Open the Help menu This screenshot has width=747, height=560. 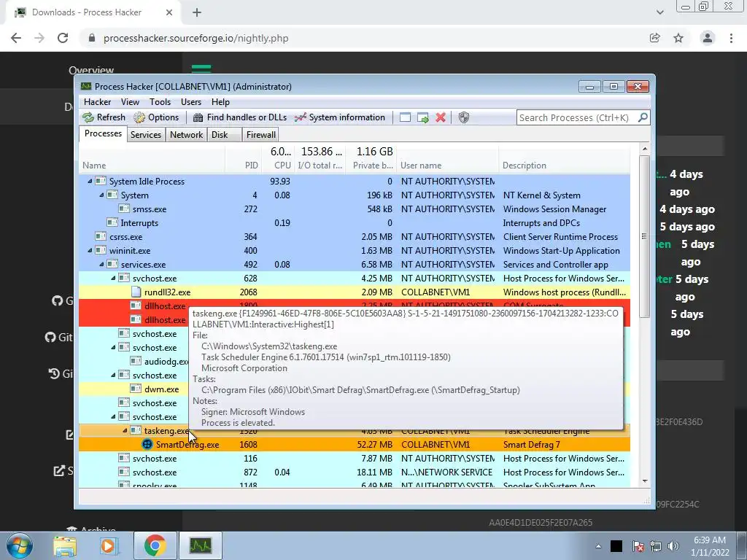point(220,102)
